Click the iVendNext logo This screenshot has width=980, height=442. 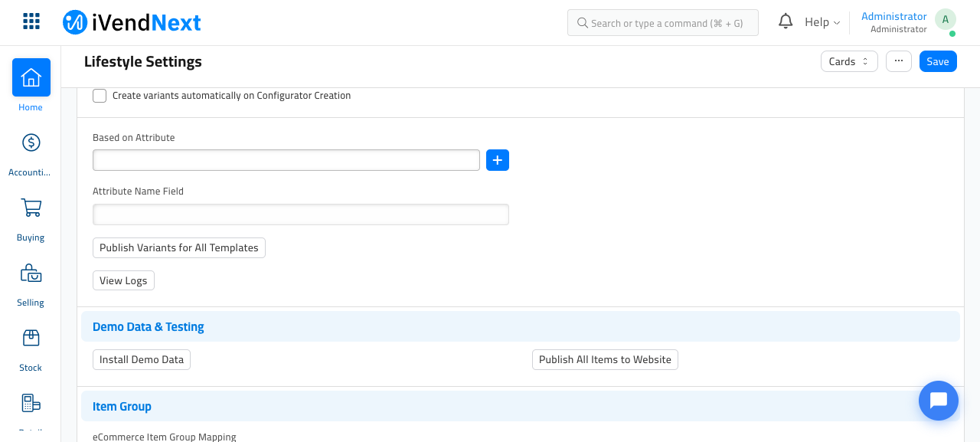[x=132, y=22]
